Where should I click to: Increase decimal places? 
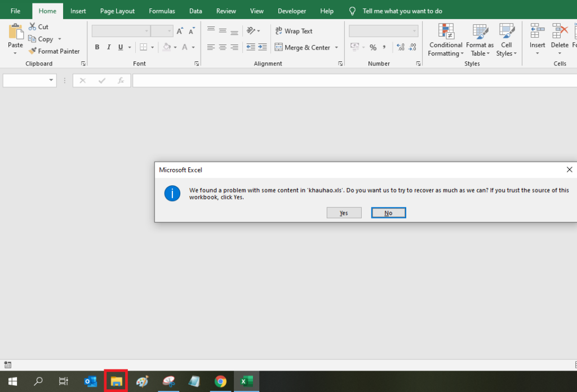pyautogui.click(x=401, y=47)
